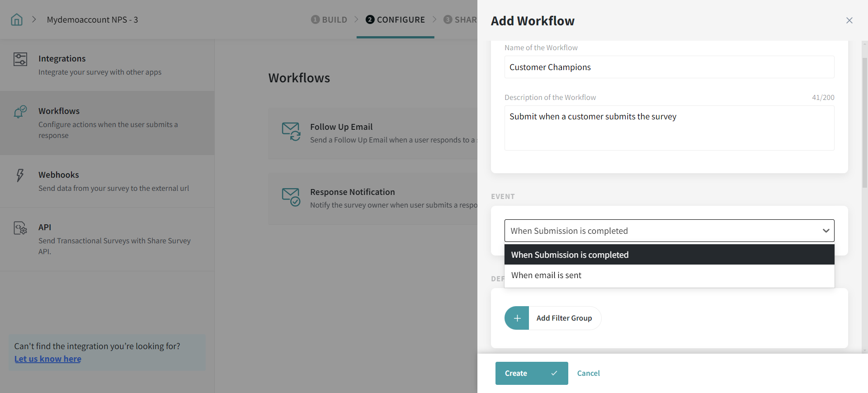Click the Add Filter Group button

pos(564,318)
